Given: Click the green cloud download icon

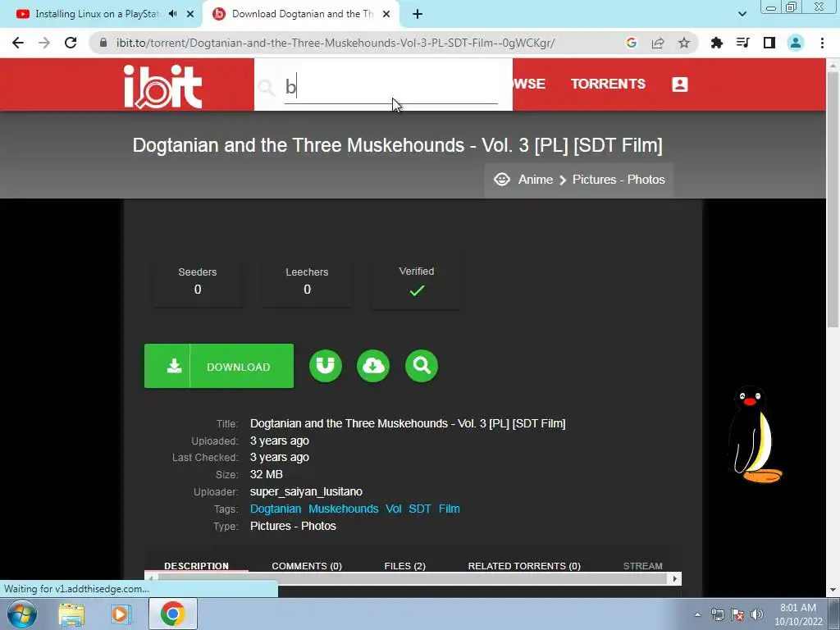Looking at the screenshot, I should coord(373,366).
